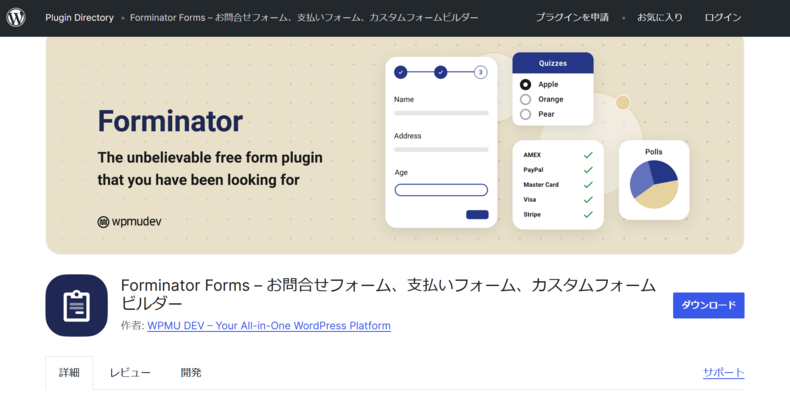
Task: Select the Orange radio option in banner
Action: [x=525, y=99]
